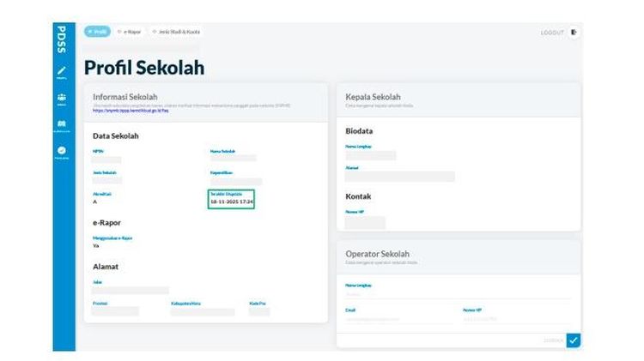644x361 pixels.
Task: Click the Kode Pos field
Action: pos(259,311)
